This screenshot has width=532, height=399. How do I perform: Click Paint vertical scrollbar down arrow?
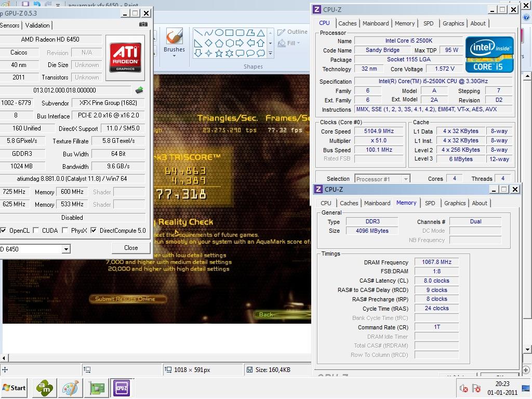click(x=527, y=350)
